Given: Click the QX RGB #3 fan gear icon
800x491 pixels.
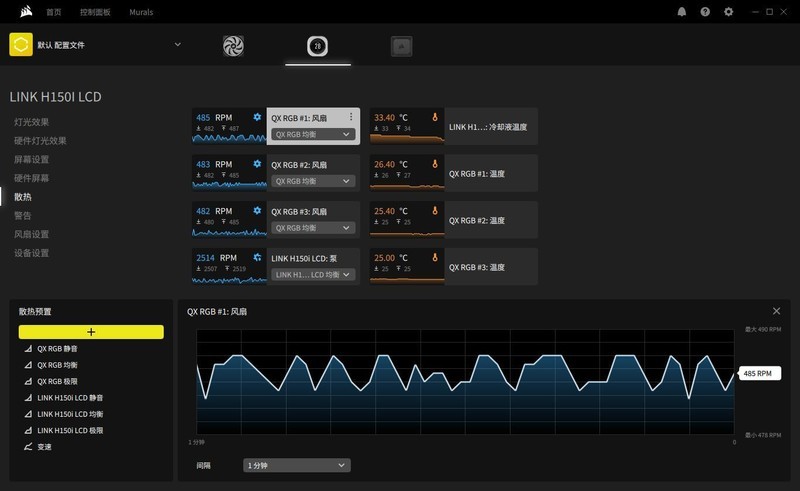Looking at the screenshot, I should 257,210.
